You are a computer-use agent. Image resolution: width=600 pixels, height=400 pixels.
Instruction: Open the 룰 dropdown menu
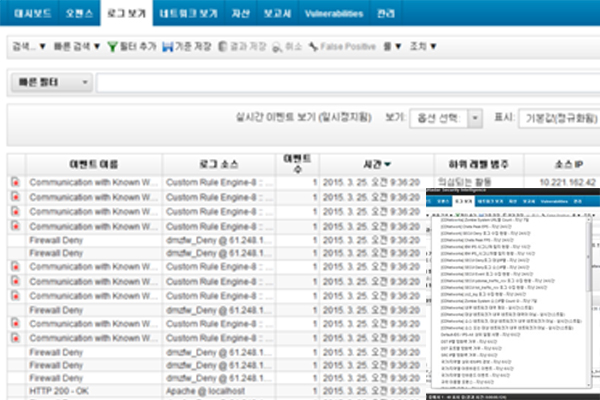(392, 47)
